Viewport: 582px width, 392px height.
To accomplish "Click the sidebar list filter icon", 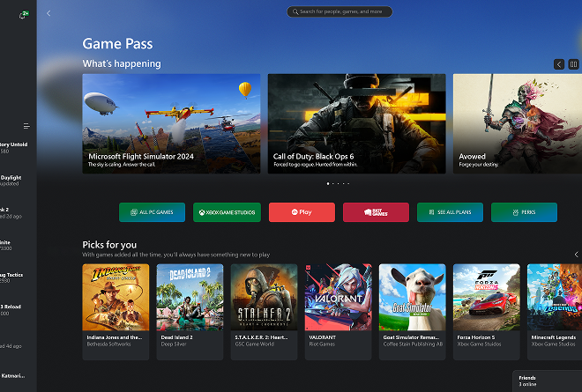I will tap(26, 126).
